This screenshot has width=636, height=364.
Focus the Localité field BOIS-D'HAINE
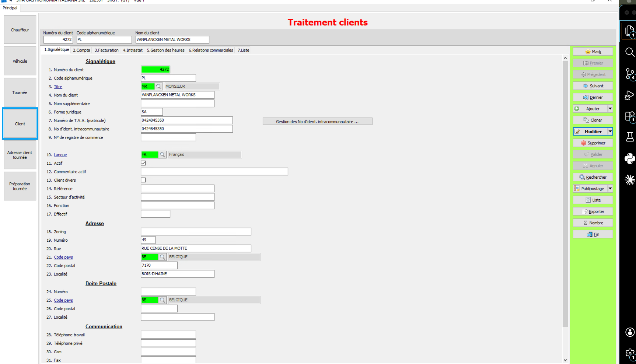[178, 274]
